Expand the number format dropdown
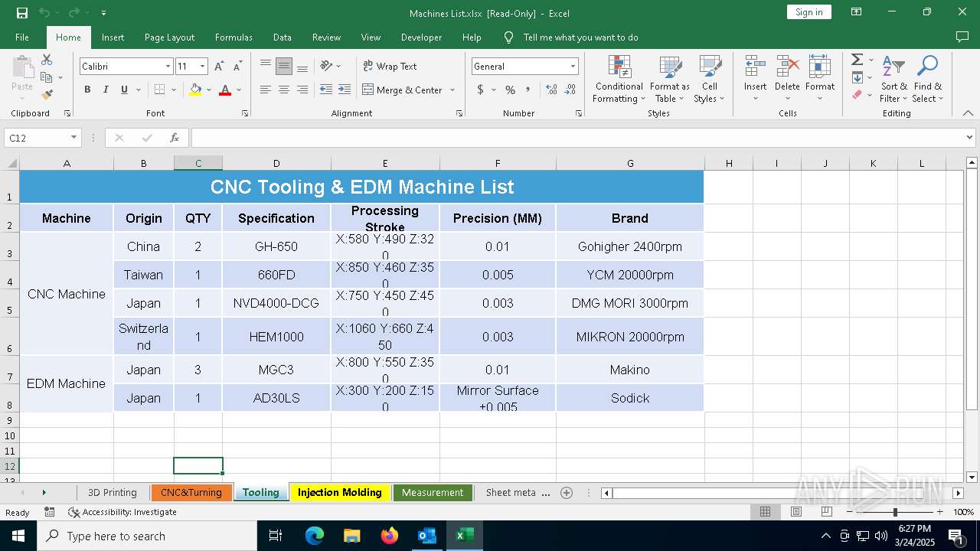The height and width of the screenshot is (551, 980). pos(572,67)
